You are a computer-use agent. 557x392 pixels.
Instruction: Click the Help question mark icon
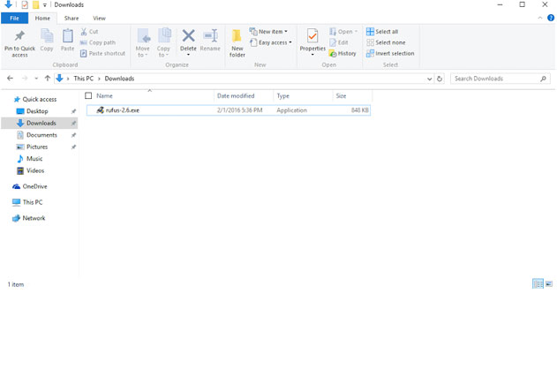(x=551, y=18)
